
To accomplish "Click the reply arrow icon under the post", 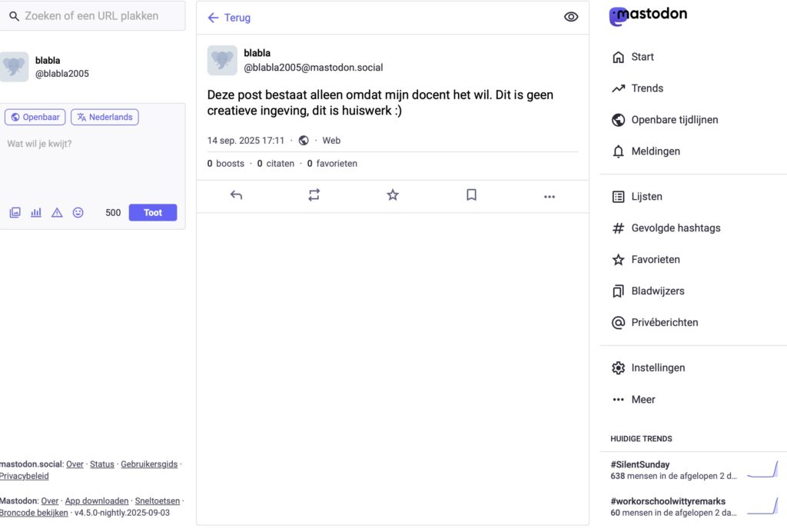I will click(236, 195).
